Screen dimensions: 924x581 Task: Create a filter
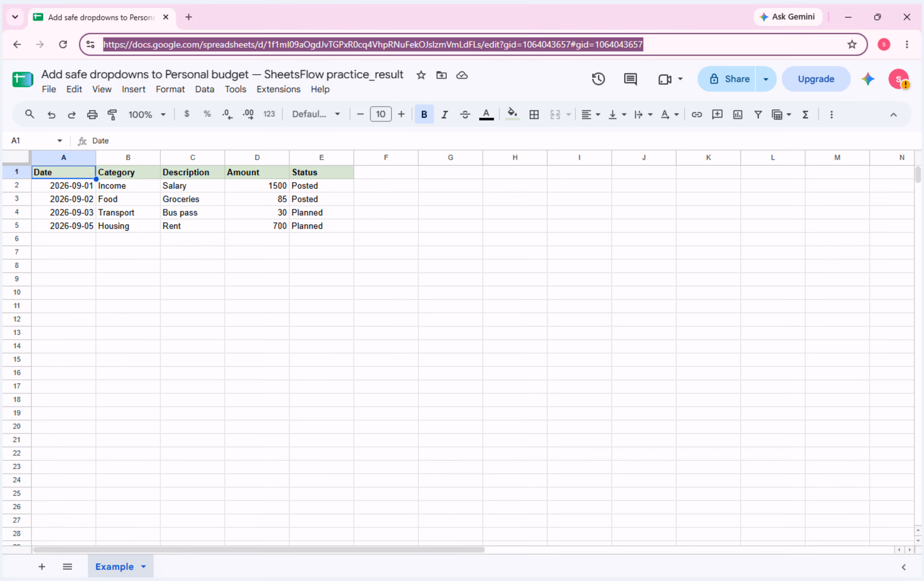pyautogui.click(x=758, y=114)
